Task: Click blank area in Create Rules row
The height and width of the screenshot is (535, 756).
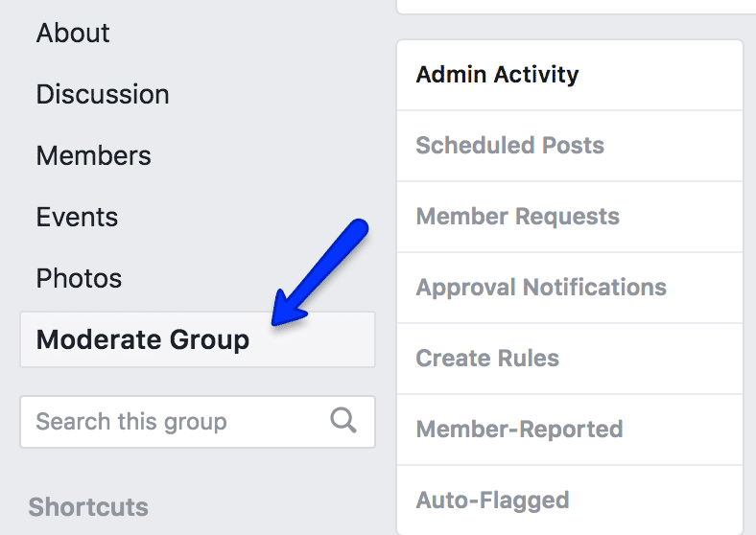Action: coord(650,359)
